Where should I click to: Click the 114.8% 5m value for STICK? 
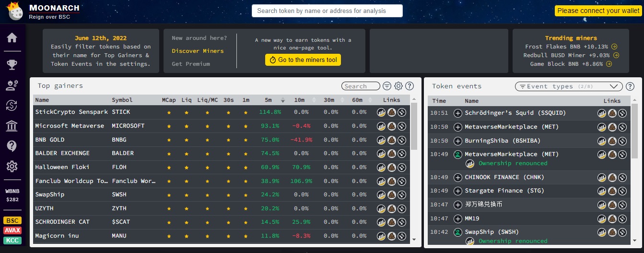270,112
